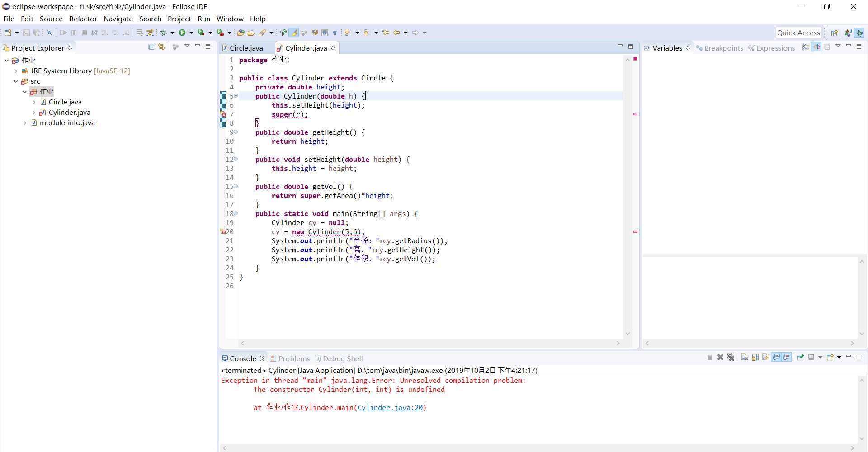Viewport: 868px width, 452px height.
Task: Click the Open Perspective icon
Action: 835,33
